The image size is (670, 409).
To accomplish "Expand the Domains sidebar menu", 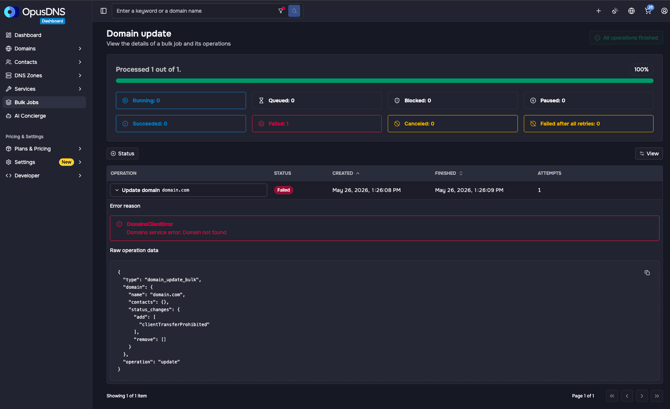I will (x=44, y=49).
